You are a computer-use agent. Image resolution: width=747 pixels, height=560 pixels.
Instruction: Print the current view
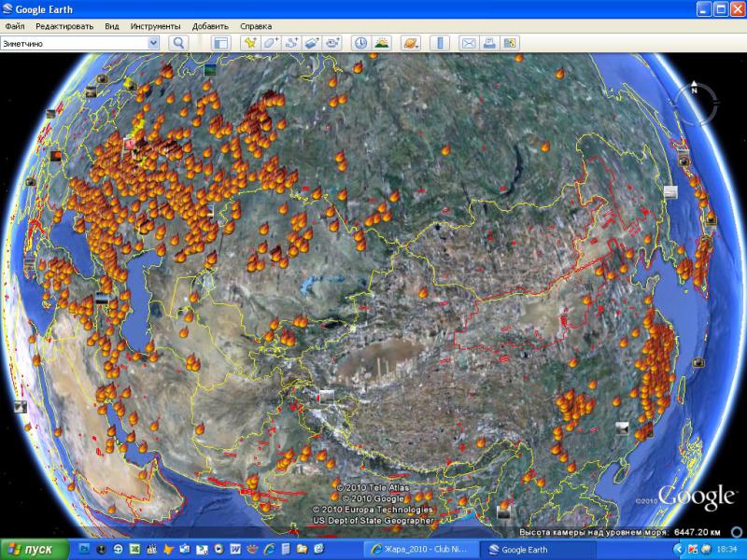click(x=489, y=43)
